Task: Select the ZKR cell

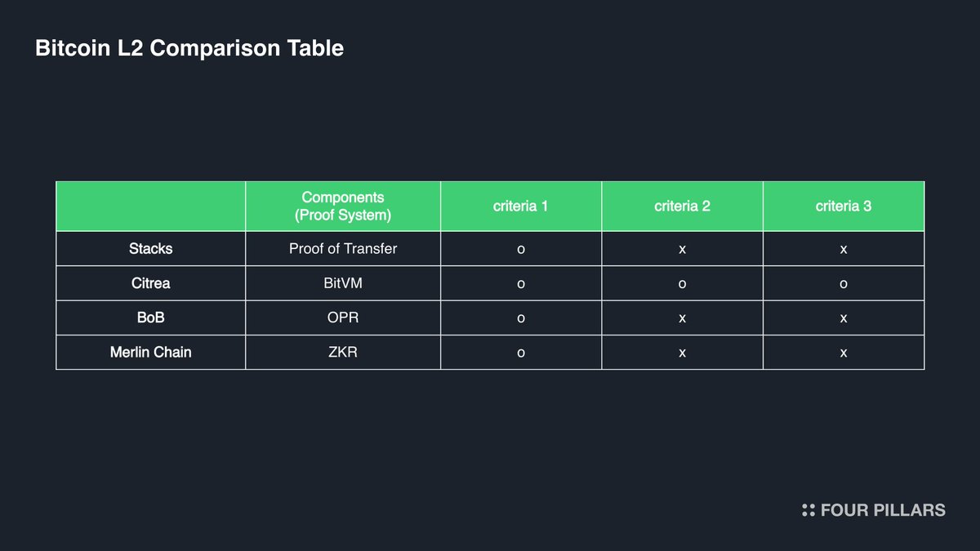Action: point(343,353)
